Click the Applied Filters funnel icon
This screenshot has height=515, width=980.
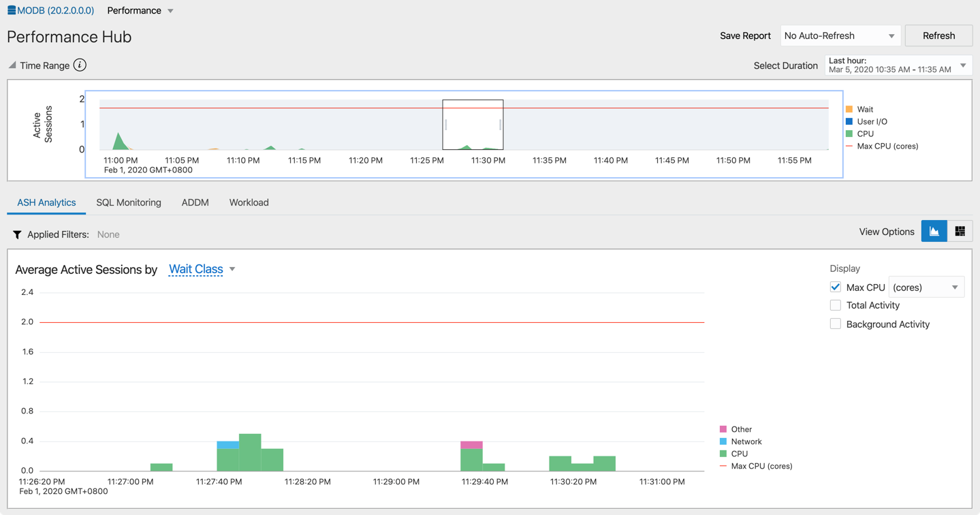point(17,234)
